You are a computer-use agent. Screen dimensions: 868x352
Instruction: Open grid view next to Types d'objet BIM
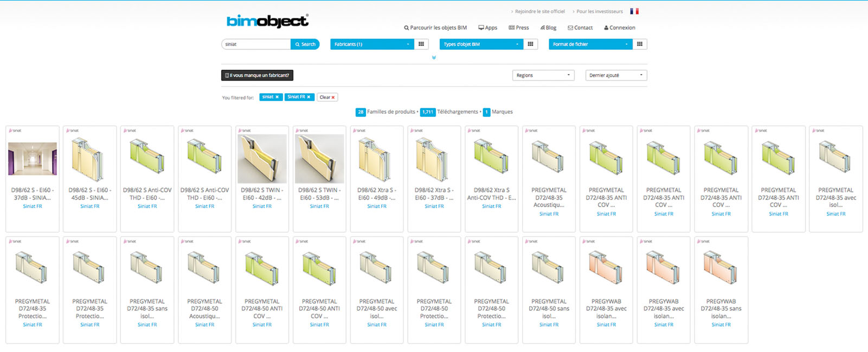pyautogui.click(x=530, y=44)
